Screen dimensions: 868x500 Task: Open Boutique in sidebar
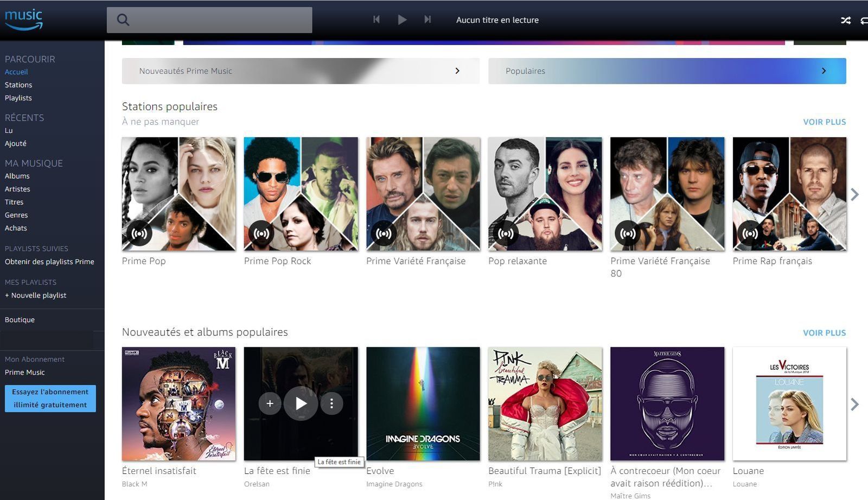20,320
